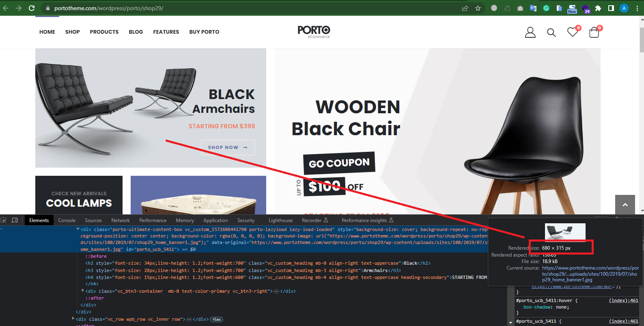Open the Console tab
Viewport: 644px width, 326px height.
click(67, 220)
